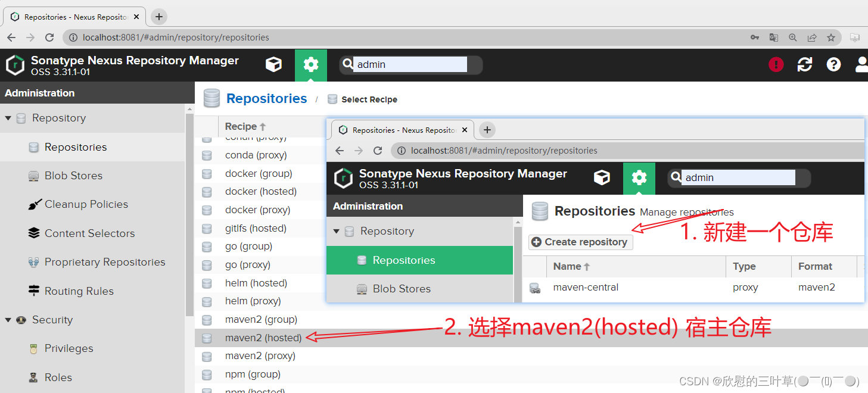Open Browse cube icon in main header
The height and width of the screenshot is (393, 868).
pos(273,64)
